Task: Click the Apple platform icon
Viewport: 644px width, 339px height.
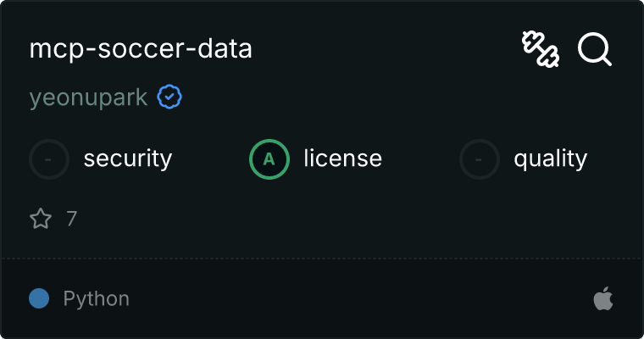Action: 602,298
